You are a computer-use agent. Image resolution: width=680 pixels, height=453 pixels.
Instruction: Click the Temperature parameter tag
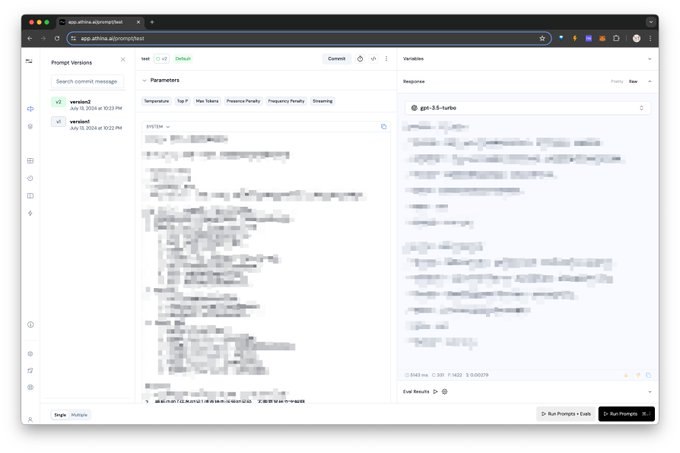pyautogui.click(x=156, y=101)
